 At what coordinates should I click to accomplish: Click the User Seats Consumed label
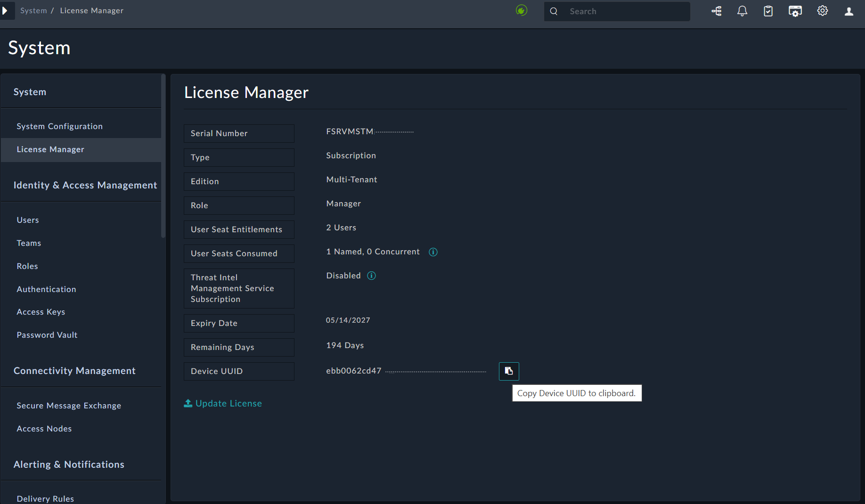[239, 253]
